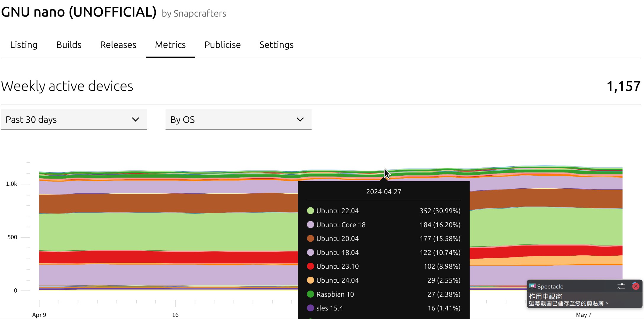
Task: Click the May 7 axis label
Action: pos(583,315)
